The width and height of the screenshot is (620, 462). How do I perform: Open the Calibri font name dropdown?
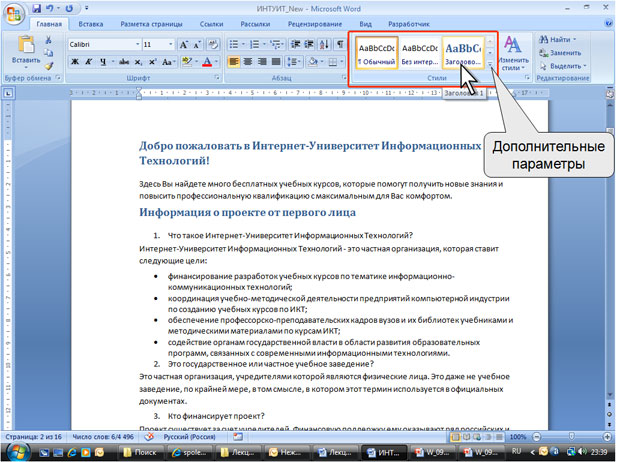[x=138, y=44]
